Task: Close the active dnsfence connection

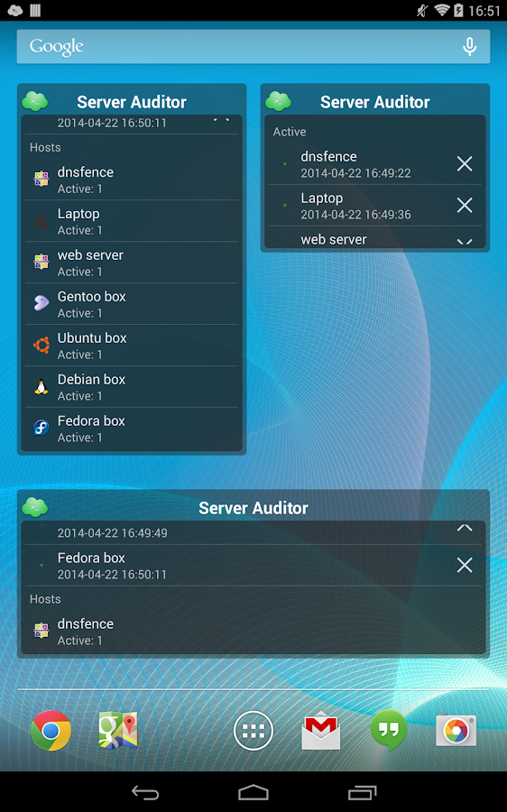Action: pos(465,163)
